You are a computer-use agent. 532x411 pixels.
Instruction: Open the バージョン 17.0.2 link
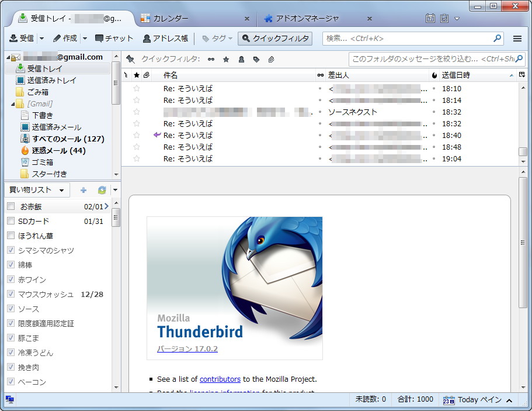[187, 349]
